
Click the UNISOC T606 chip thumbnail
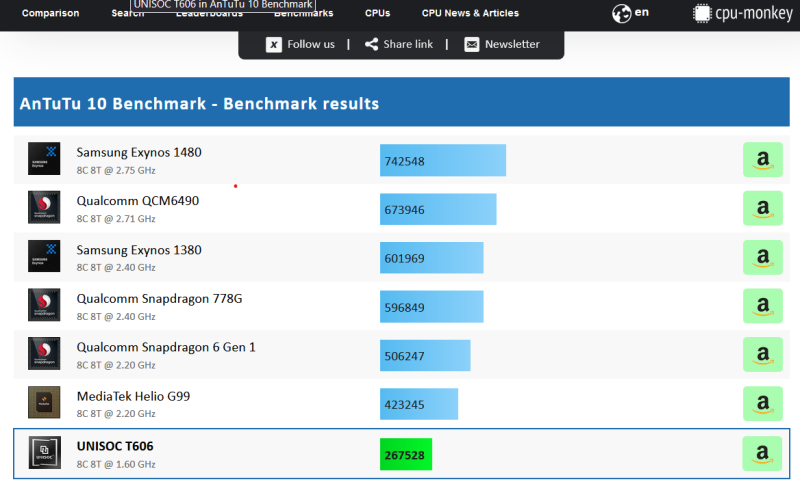(x=44, y=452)
